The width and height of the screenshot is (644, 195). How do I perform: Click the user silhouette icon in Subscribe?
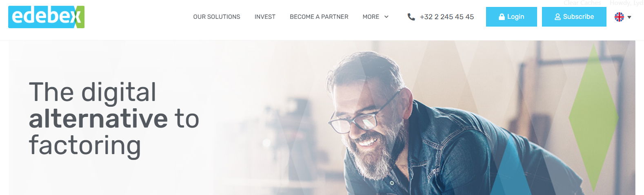point(557,17)
